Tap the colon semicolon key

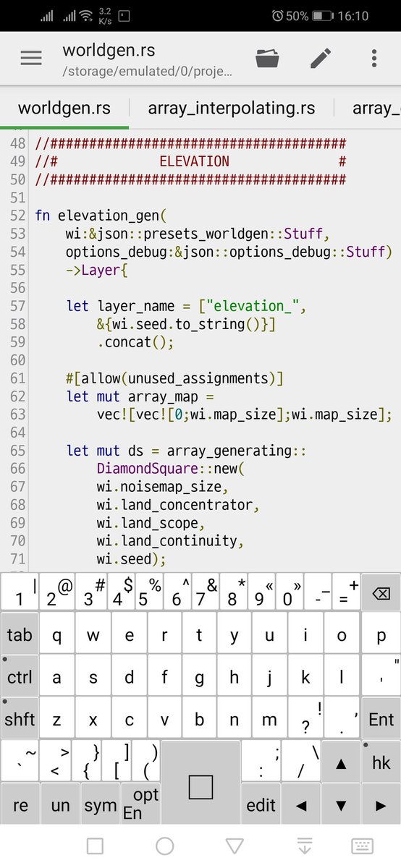point(261,761)
